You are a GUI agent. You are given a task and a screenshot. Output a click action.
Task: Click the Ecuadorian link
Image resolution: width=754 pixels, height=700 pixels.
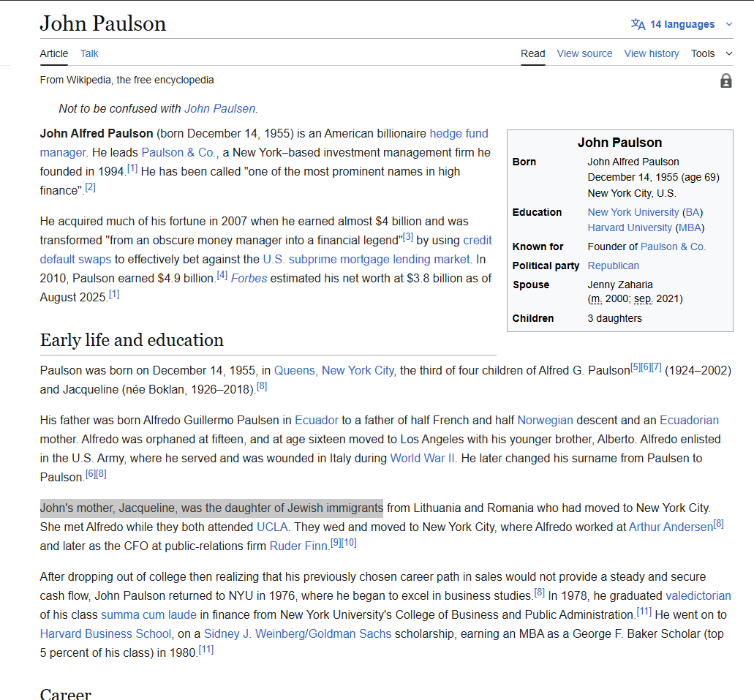pyautogui.click(x=689, y=420)
